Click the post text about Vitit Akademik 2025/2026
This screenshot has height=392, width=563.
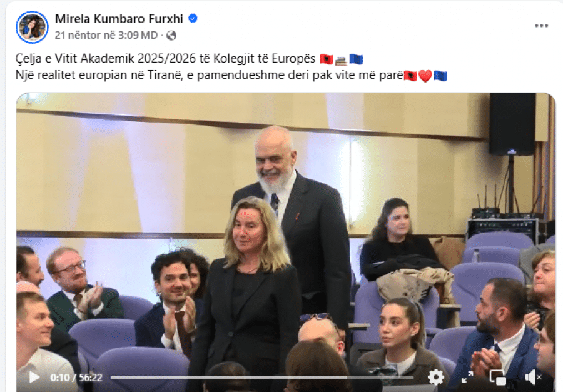point(165,58)
